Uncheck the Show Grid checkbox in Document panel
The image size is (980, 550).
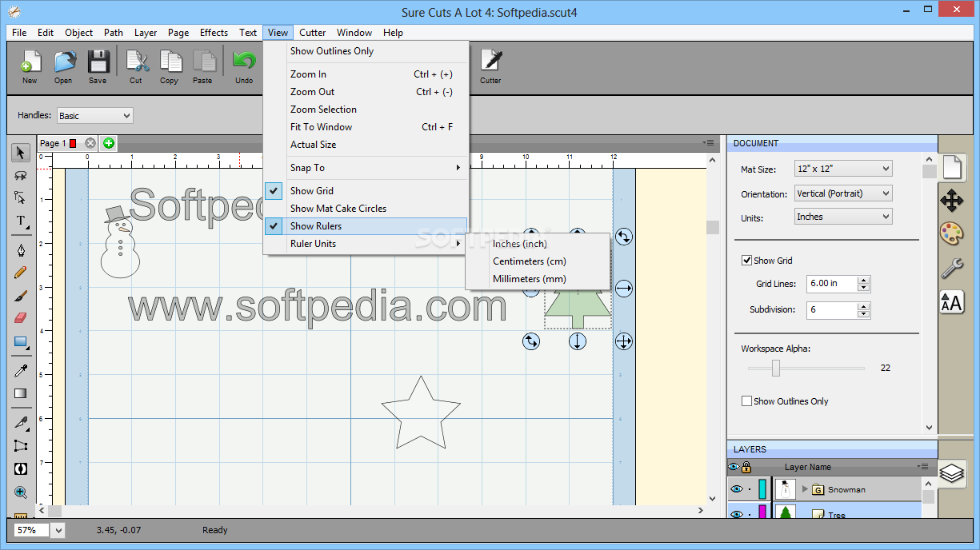[x=747, y=261]
